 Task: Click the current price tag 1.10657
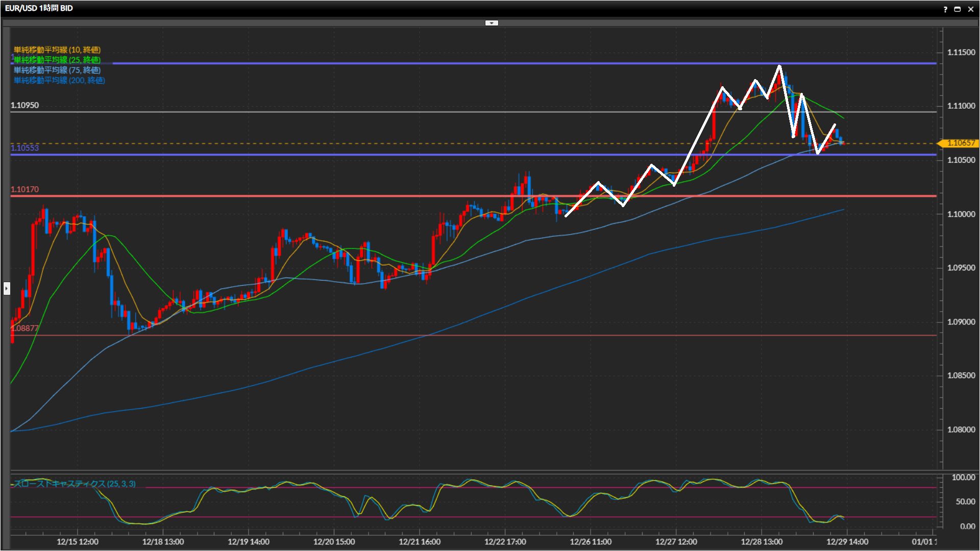(x=961, y=143)
